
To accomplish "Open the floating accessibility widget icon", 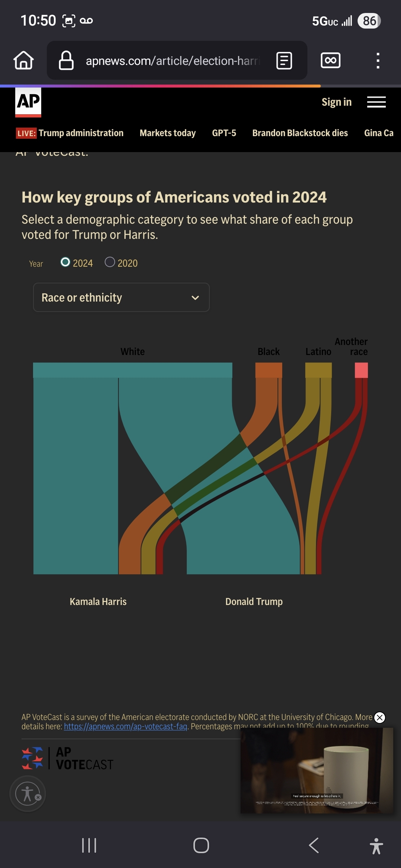I will (x=28, y=794).
